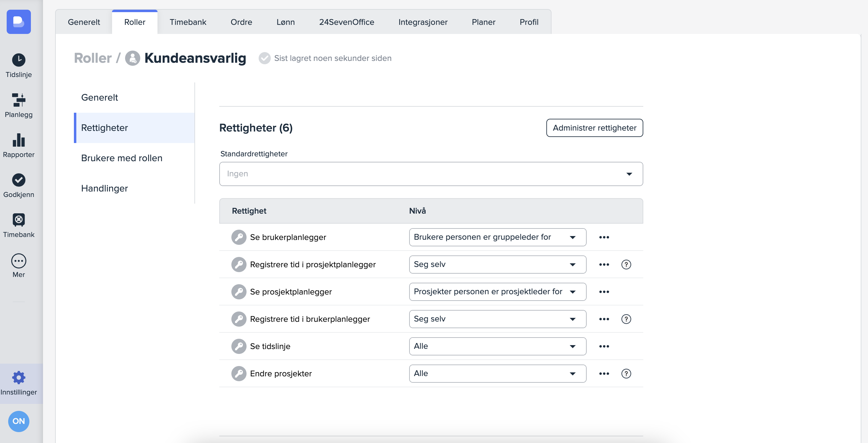Click the ON user avatar
This screenshot has height=443, width=868.
click(x=18, y=421)
